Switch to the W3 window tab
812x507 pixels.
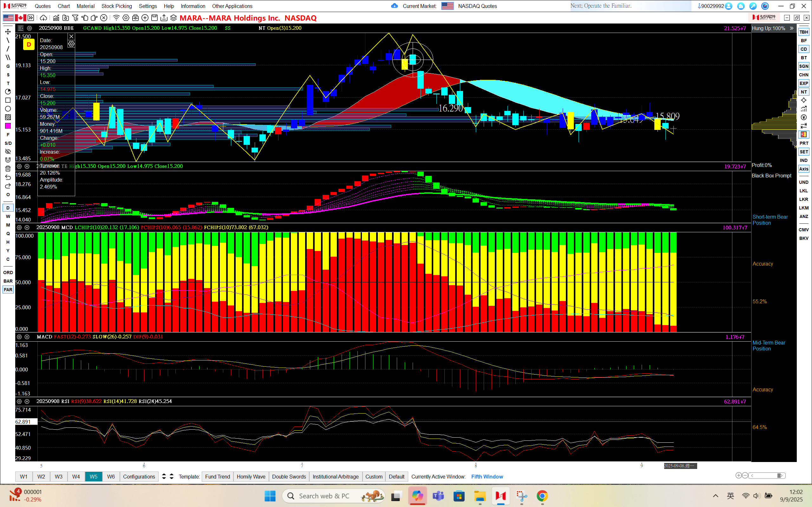pyautogui.click(x=58, y=477)
